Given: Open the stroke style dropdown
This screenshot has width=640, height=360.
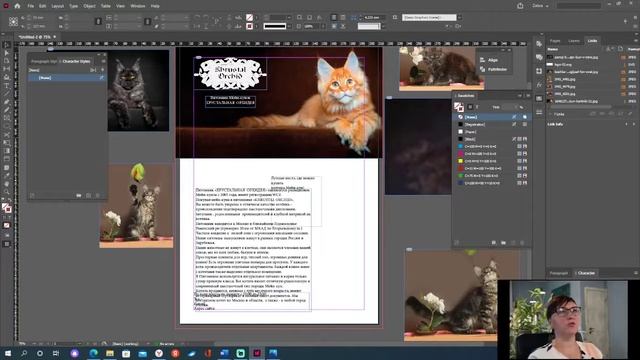Looking at the screenshot, I should point(289,26).
